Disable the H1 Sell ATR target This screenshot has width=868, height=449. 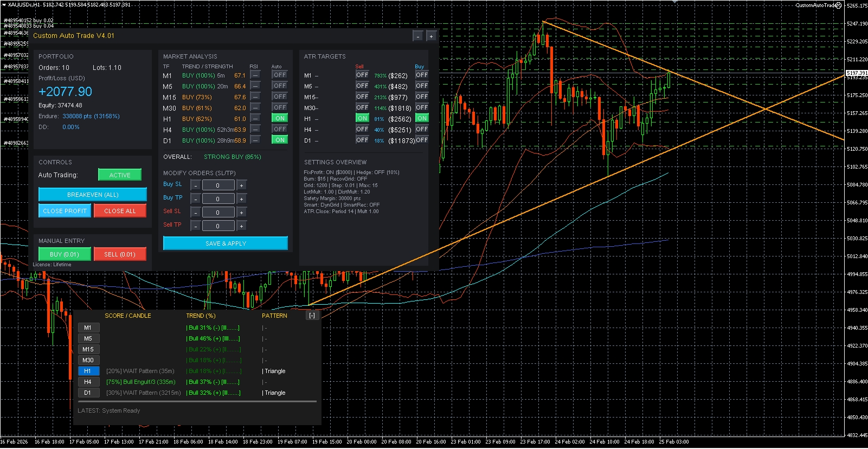click(x=362, y=118)
